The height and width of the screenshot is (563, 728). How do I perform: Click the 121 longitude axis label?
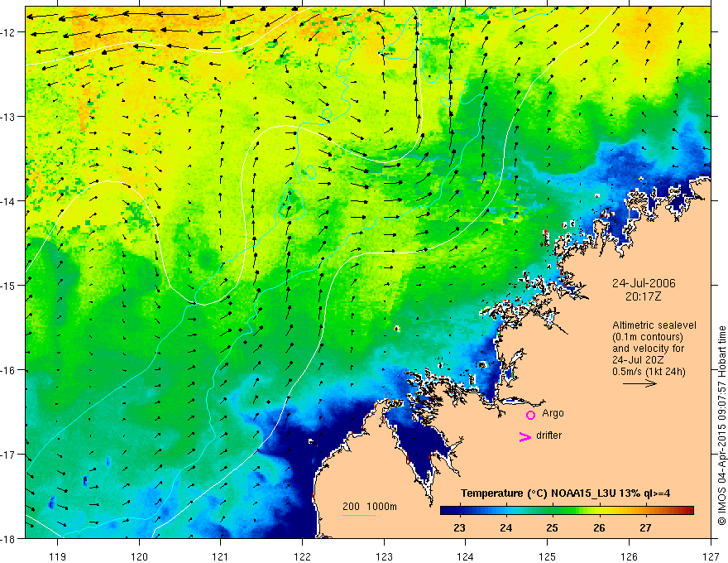pos(221,556)
